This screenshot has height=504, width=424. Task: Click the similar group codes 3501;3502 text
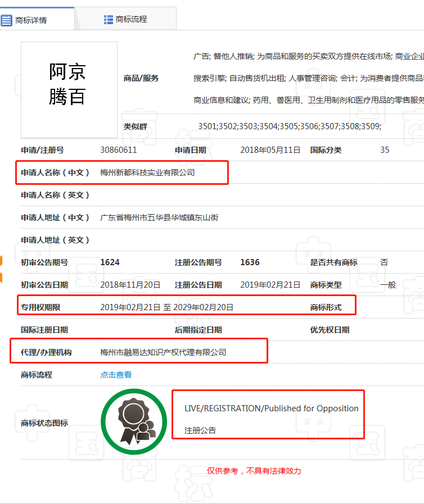click(290, 126)
